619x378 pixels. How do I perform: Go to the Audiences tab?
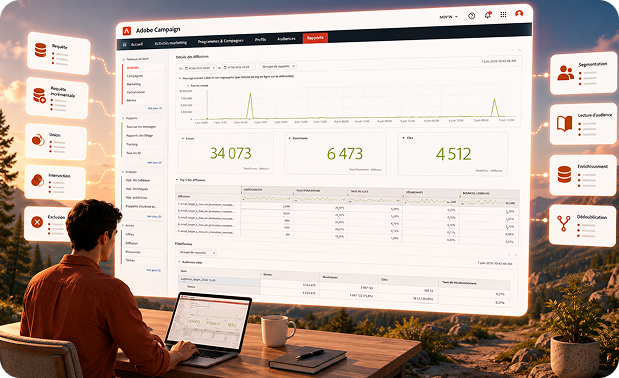286,39
